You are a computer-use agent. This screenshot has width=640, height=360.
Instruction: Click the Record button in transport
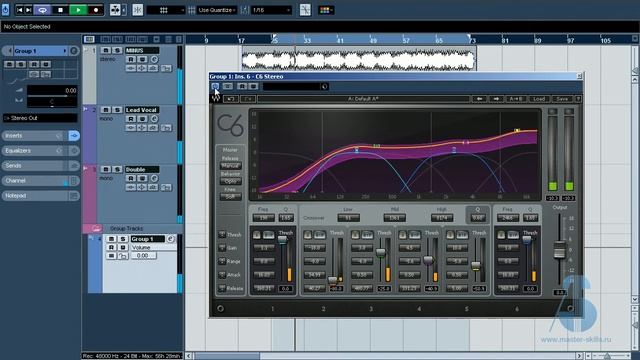click(96, 10)
